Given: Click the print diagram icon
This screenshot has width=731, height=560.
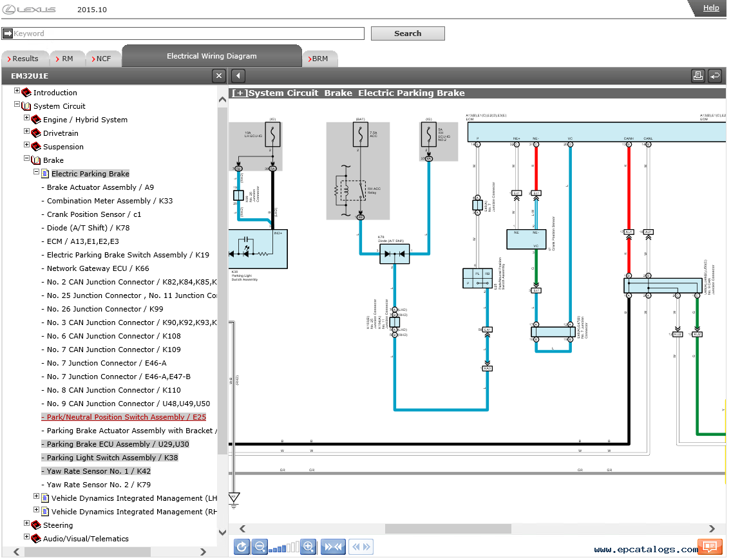Looking at the screenshot, I should click(698, 75).
